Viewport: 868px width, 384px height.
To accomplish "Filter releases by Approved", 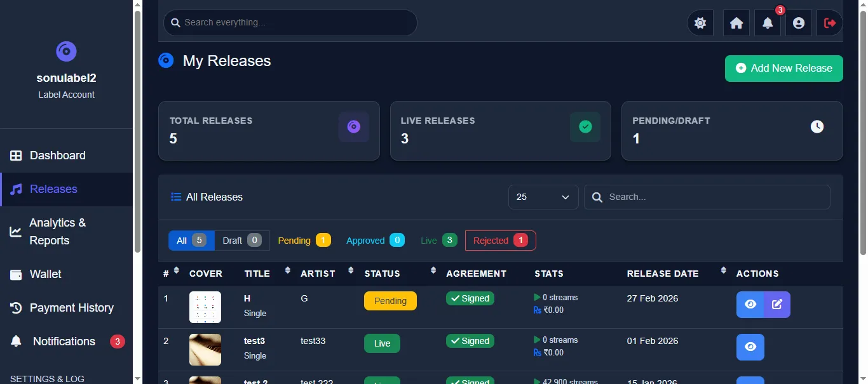I will pyautogui.click(x=376, y=241).
